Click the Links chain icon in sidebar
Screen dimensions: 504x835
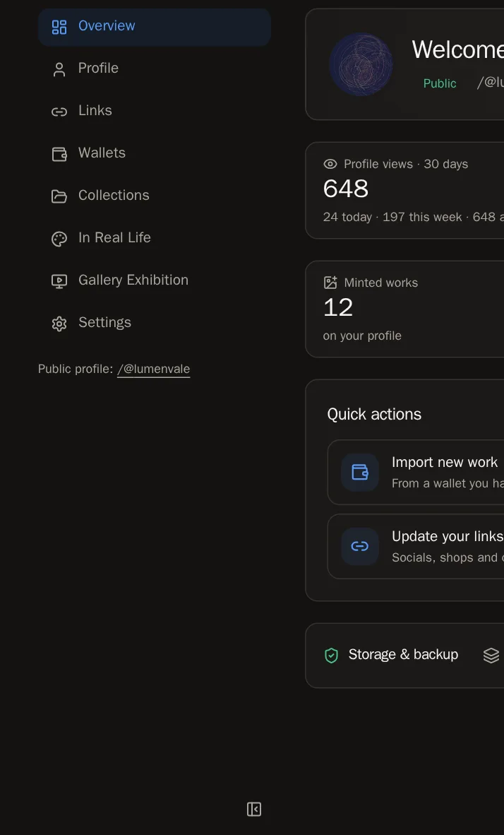click(59, 112)
